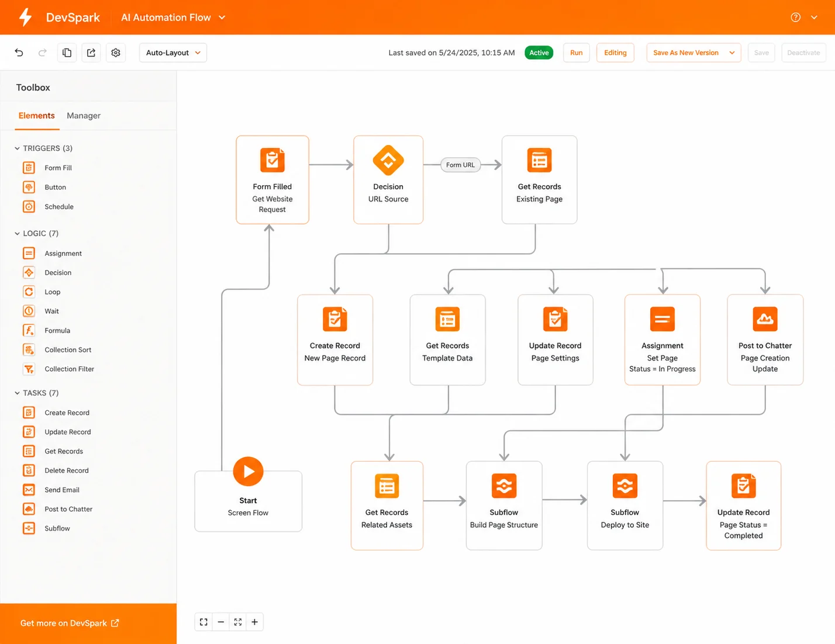835x644 pixels.
Task: Zoom out with the minus button
Action: (x=220, y=622)
